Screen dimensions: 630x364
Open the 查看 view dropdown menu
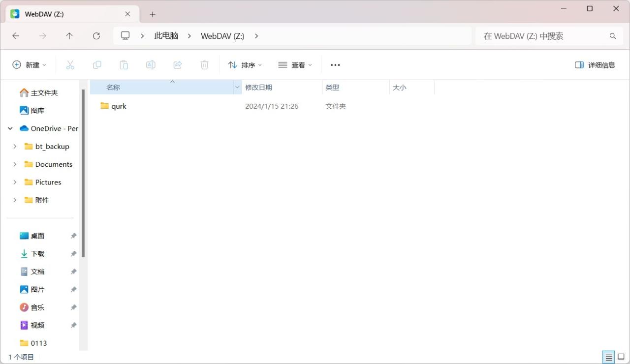[x=295, y=65]
